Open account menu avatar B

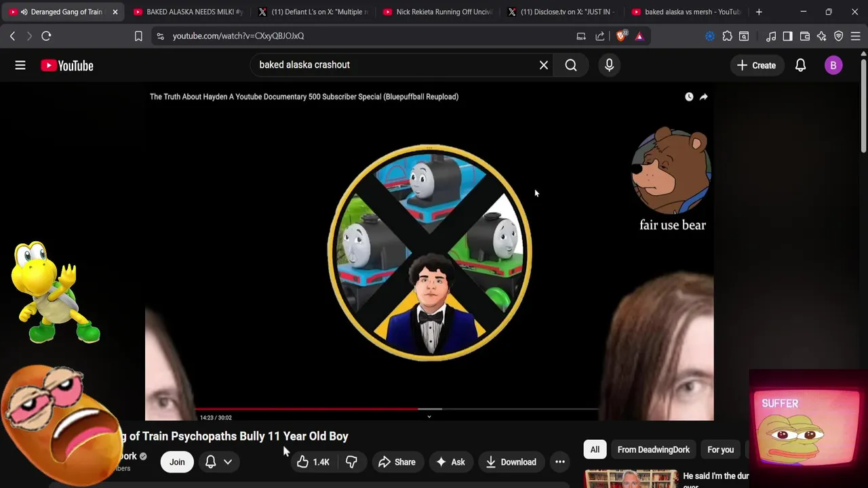833,65
